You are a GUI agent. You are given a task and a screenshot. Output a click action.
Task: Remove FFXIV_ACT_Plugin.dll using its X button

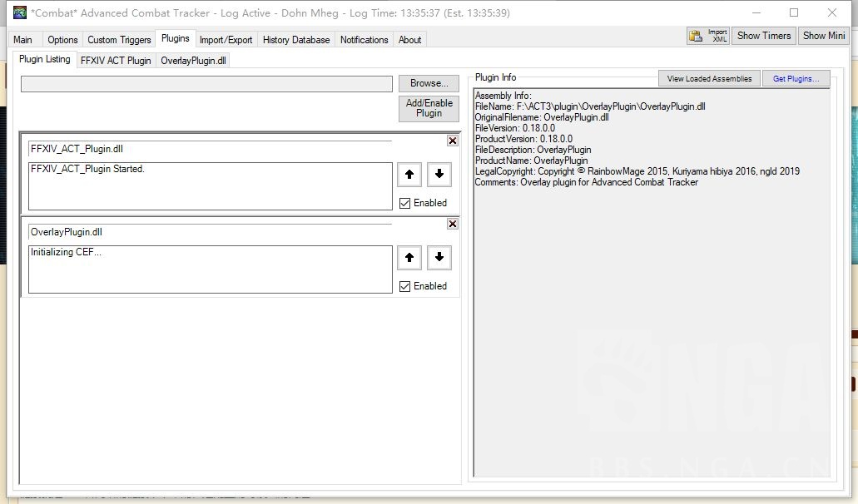coord(452,141)
